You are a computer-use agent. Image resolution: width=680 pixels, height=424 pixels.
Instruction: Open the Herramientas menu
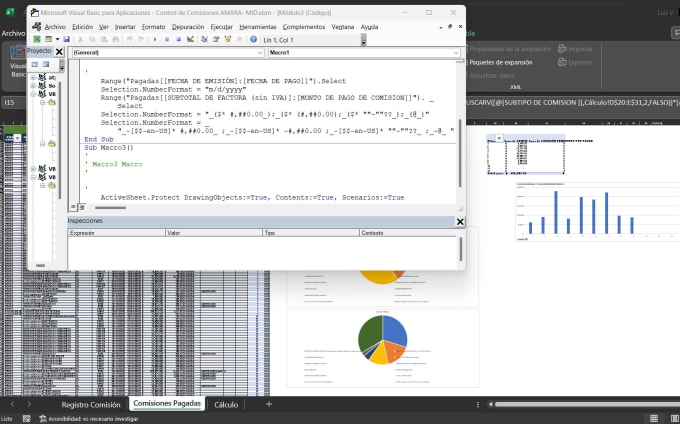[x=258, y=27]
